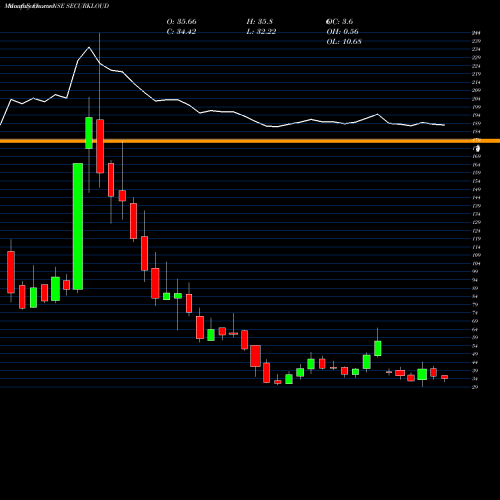Click the 44 price axis label
This screenshot has height=500, width=500.
(x=475, y=362)
